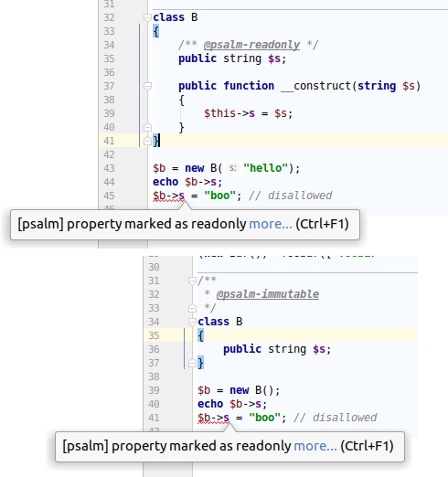Click '// disallowed' comment on line 41
Screen dimensions: 448x477
[x=336, y=418]
